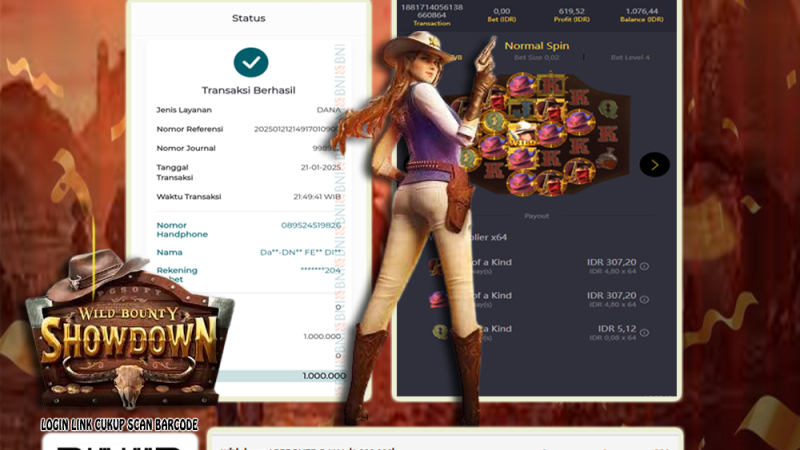The height and width of the screenshot is (450, 800).
Task: Click the IDR 5,12 payout amount
Action: click(617, 329)
